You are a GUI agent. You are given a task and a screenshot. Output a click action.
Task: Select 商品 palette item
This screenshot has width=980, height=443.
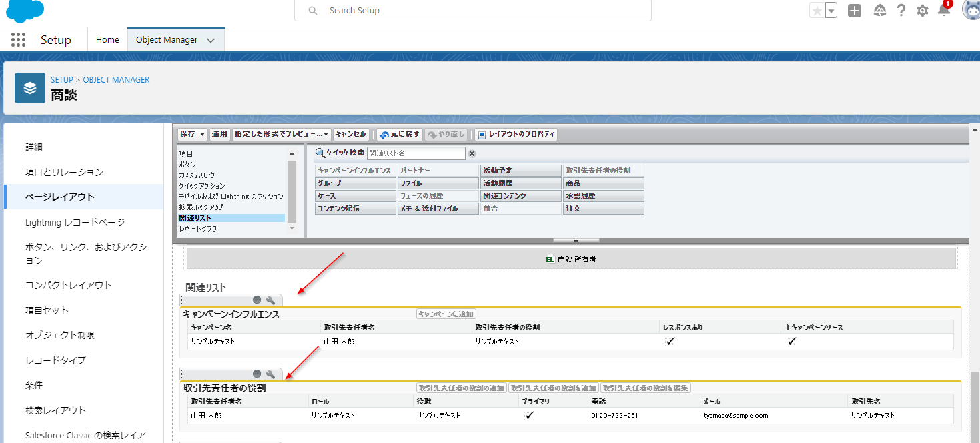(604, 183)
